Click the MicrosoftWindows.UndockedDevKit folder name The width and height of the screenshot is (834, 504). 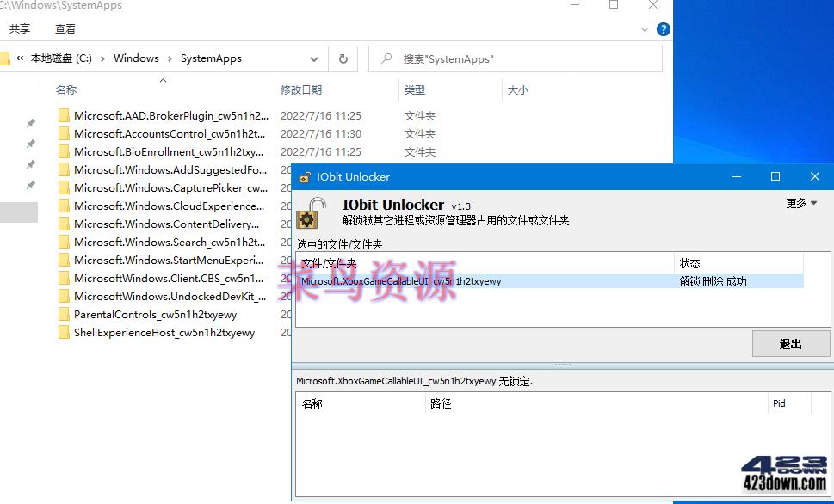pyautogui.click(x=170, y=297)
